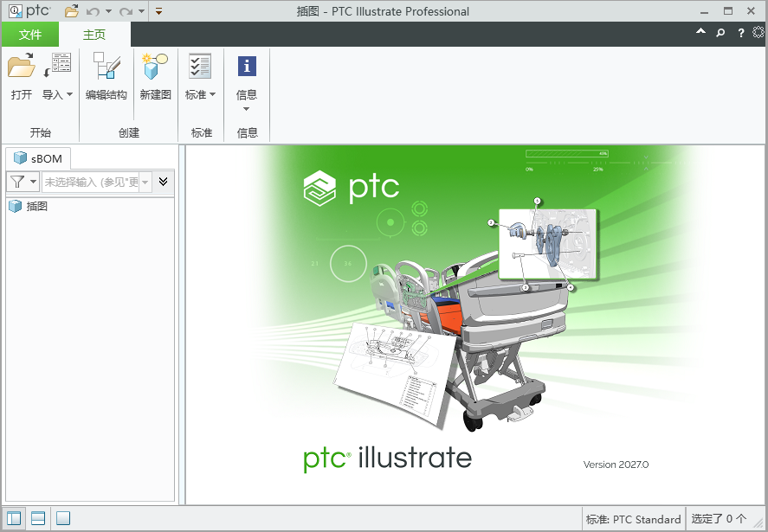Click the window resize grip corner
The height and width of the screenshot is (532, 768).
[758, 522]
